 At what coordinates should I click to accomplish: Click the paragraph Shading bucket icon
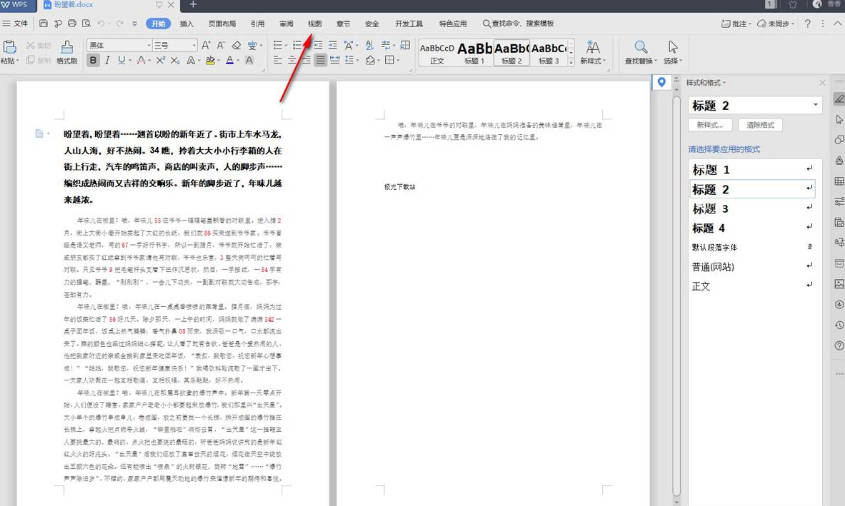(x=370, y=60)
